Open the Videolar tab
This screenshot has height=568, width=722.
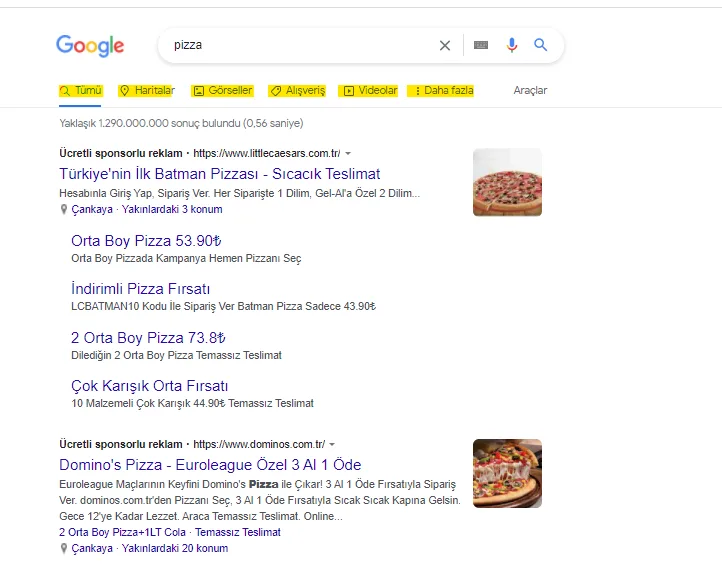tap(368, 91)
